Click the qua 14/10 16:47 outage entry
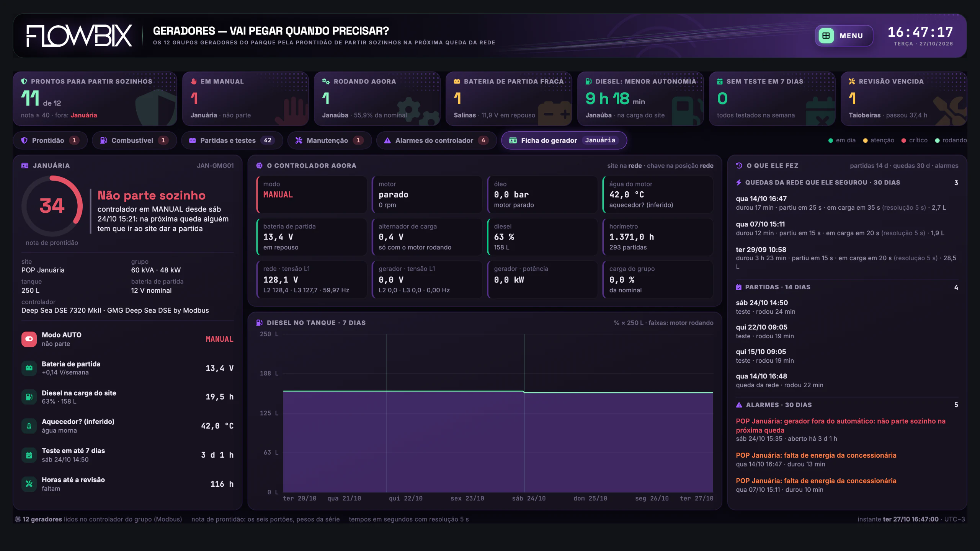 click(846, 203)
